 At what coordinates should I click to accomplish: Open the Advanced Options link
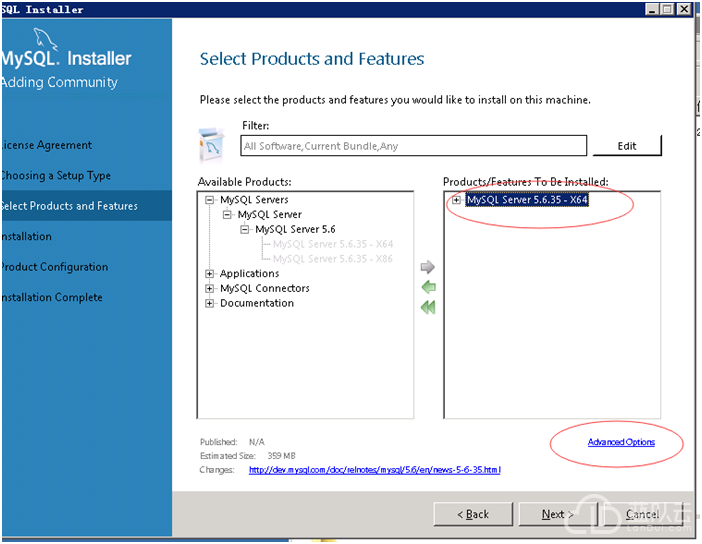(x=621, y=442)
